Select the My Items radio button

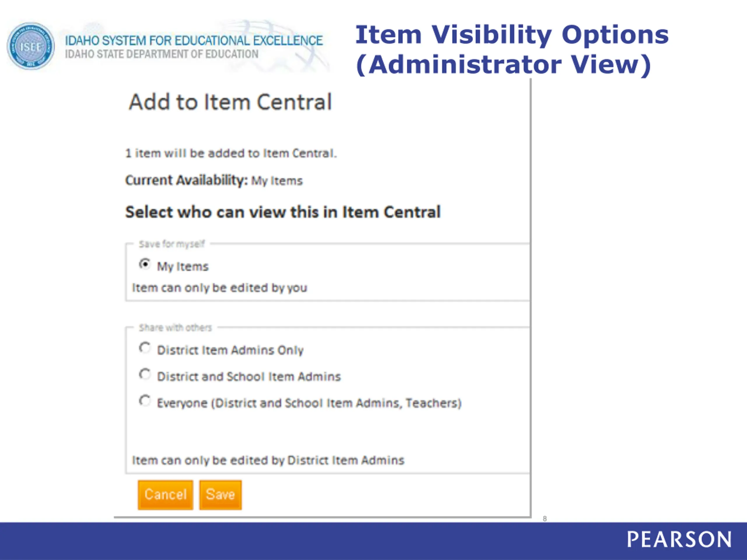coord(145,264)
